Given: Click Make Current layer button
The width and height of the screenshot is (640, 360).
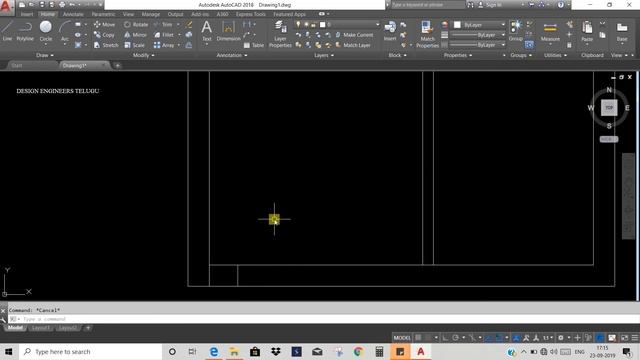Looking at the screenshot, I should click(x=354, y=35).
